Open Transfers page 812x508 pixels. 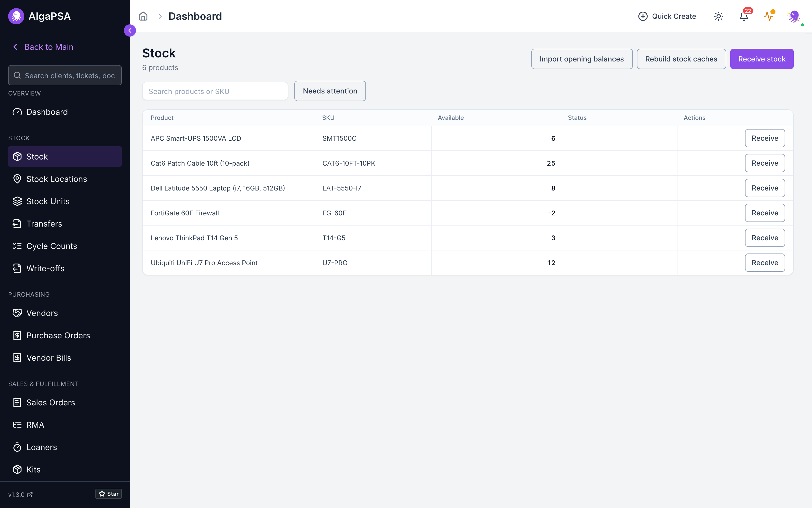(65, 224)
